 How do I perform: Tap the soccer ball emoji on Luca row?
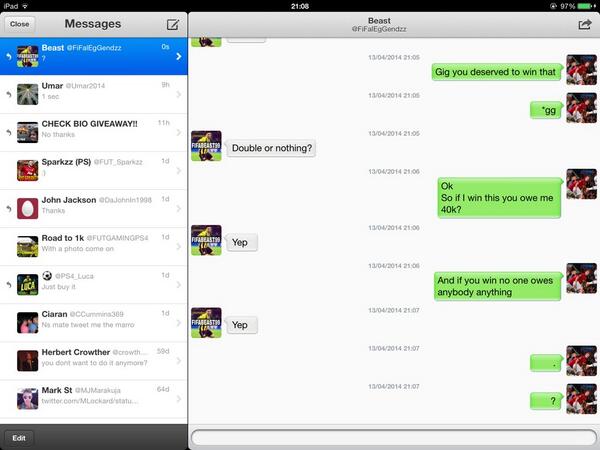pyautogui.click(x=47, y=276)
